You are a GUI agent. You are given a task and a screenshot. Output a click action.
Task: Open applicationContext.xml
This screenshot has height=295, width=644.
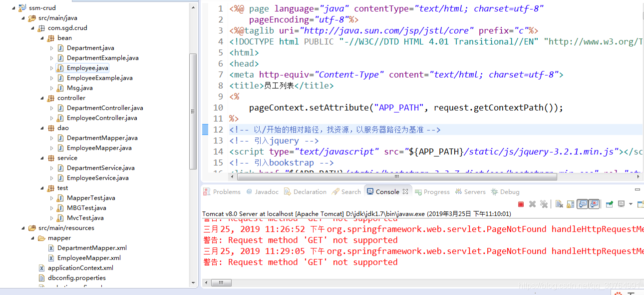point(80,268)
